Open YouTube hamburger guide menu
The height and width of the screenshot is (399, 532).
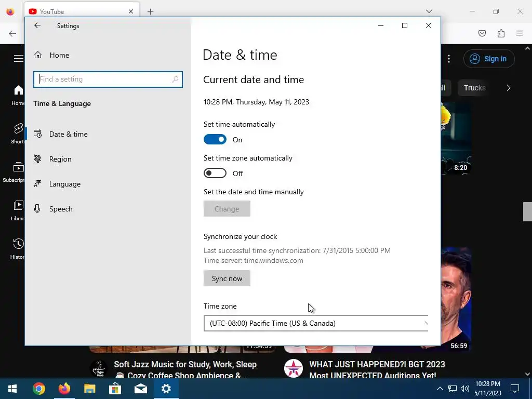[19, 58]
